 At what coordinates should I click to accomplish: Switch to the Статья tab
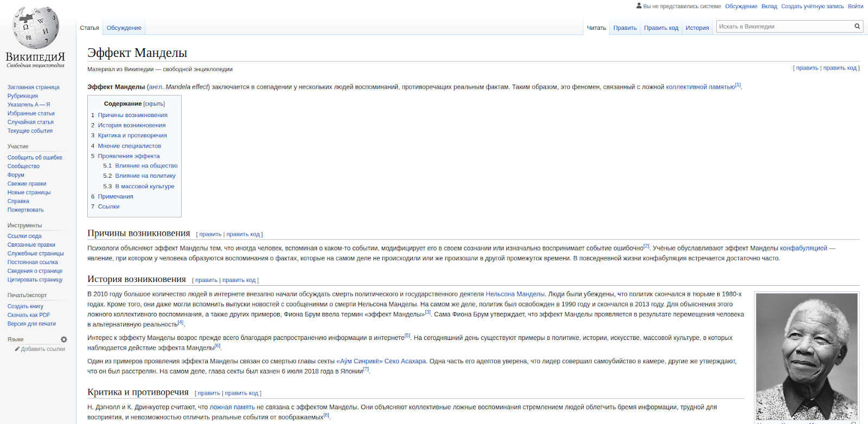point(90,28)
